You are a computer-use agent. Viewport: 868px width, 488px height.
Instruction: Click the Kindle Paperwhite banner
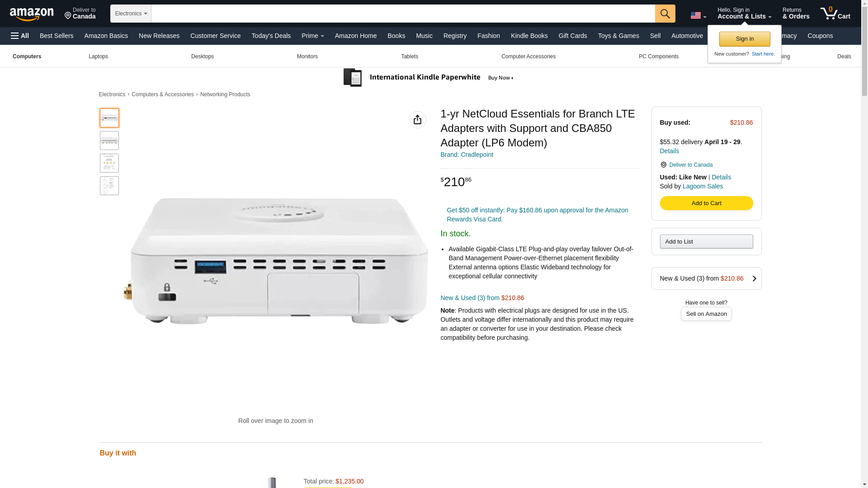pos(428,78)
